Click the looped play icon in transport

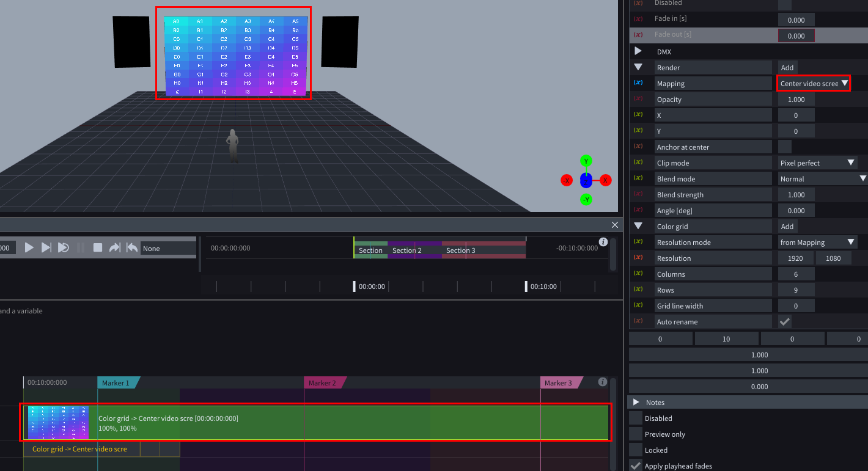pyautogui.click(x=63, y=247)
